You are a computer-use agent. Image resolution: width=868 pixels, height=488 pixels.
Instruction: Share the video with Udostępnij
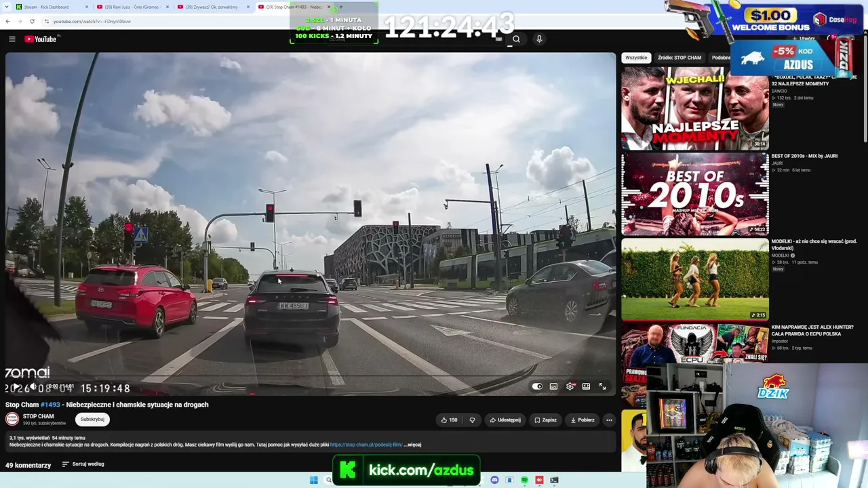tap(505, 420)
